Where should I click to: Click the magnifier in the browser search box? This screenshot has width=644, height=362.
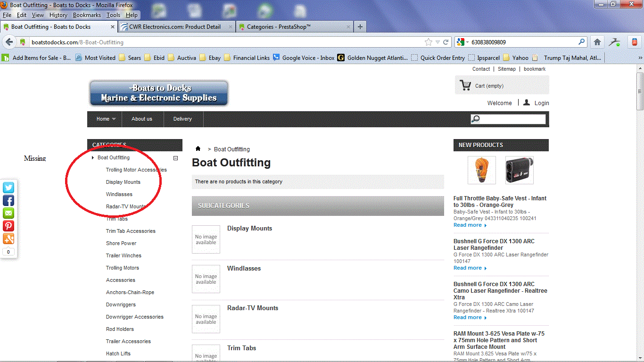582,42
